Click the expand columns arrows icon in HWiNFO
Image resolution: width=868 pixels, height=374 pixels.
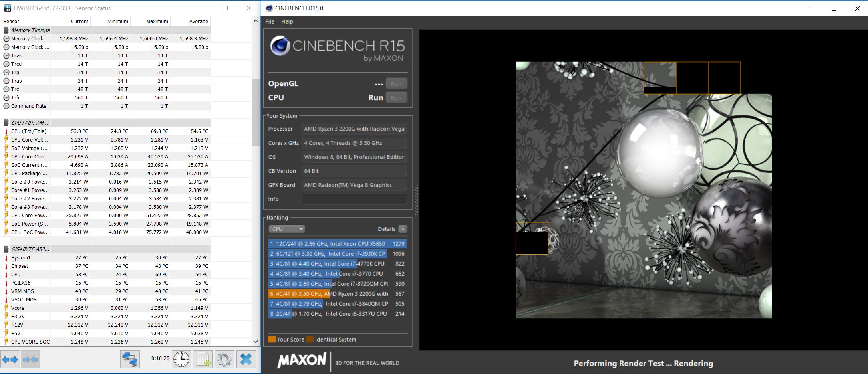pyautogui.click(x=10, y=360)
